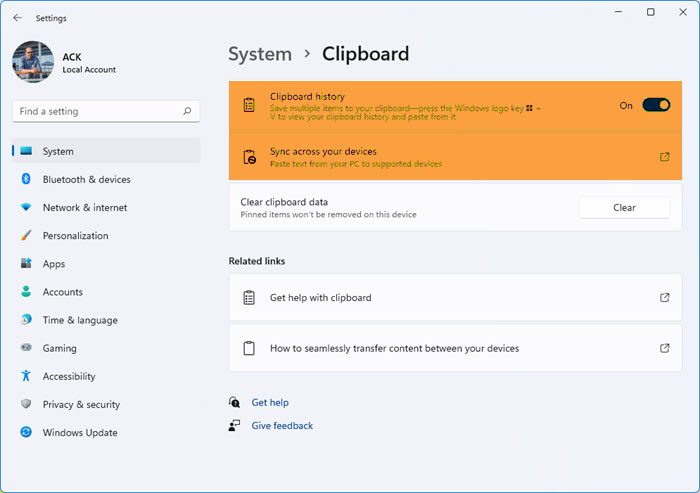
Task: Open Bluetooth & devices settings
Action: tap(86, 180)
